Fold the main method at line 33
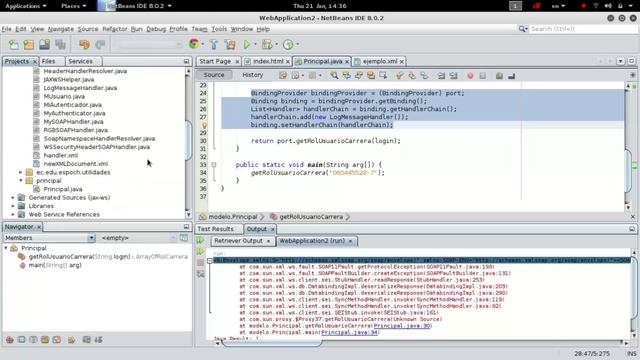 click(213, 165)
